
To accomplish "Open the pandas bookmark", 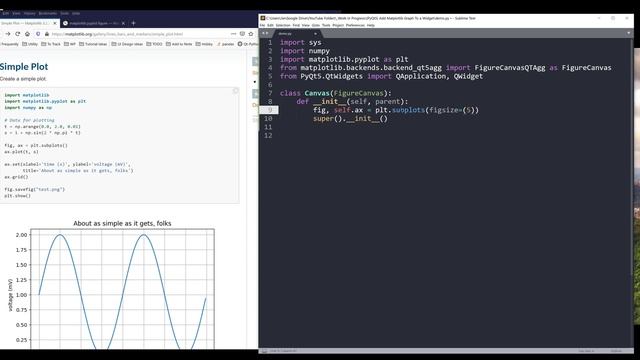I will (225, 44).
